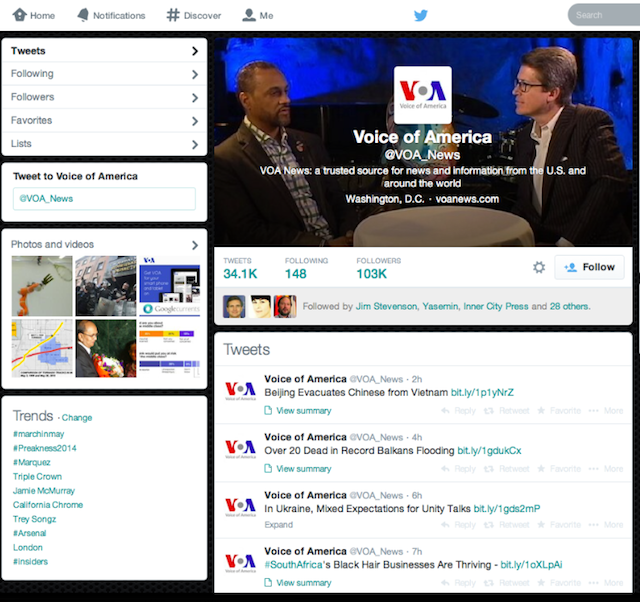Retweet the Beijing Evacuates tweet
The height and width of the screenshot is (602, 640).
pyautogui.click(x=507, y=411)
